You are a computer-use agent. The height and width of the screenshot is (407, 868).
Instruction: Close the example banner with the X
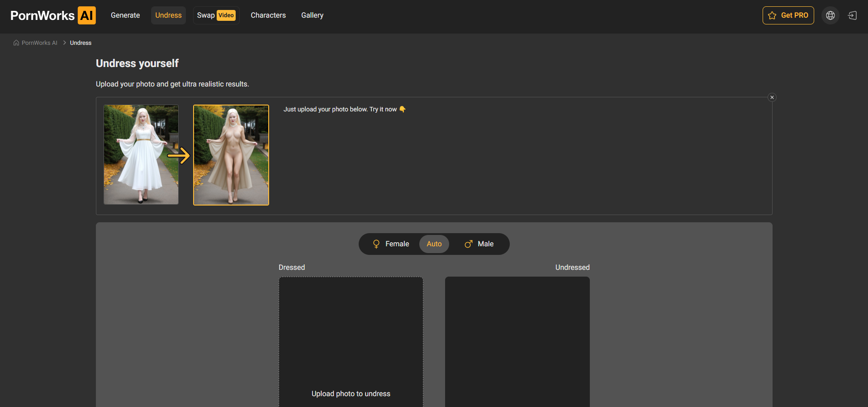coord(772,97)
